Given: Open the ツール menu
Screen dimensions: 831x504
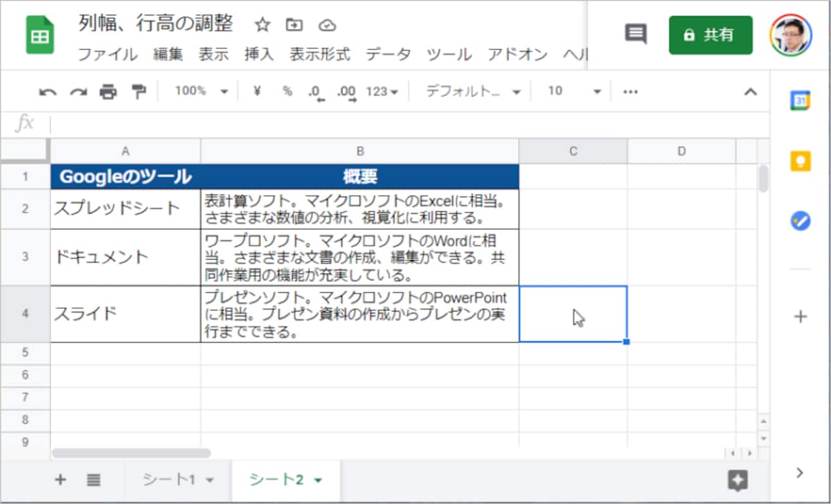Looking at the screenshot, I should (449, 54).
